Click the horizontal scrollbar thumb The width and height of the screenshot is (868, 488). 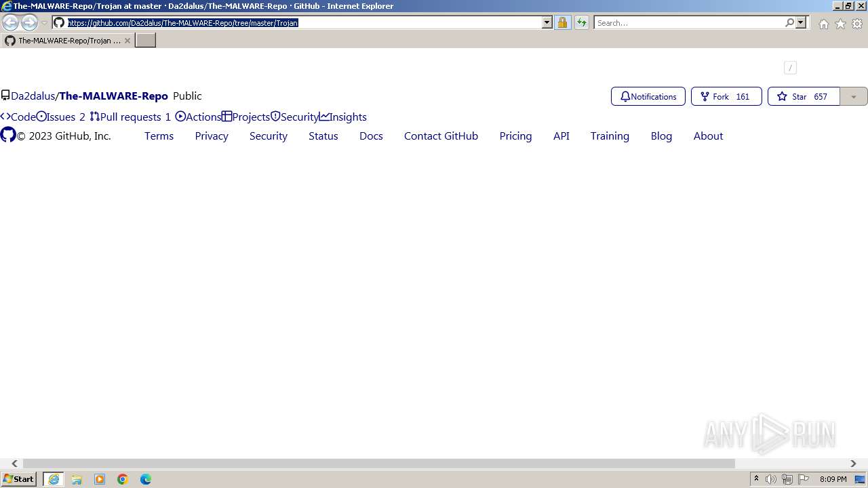pos(379,464)
